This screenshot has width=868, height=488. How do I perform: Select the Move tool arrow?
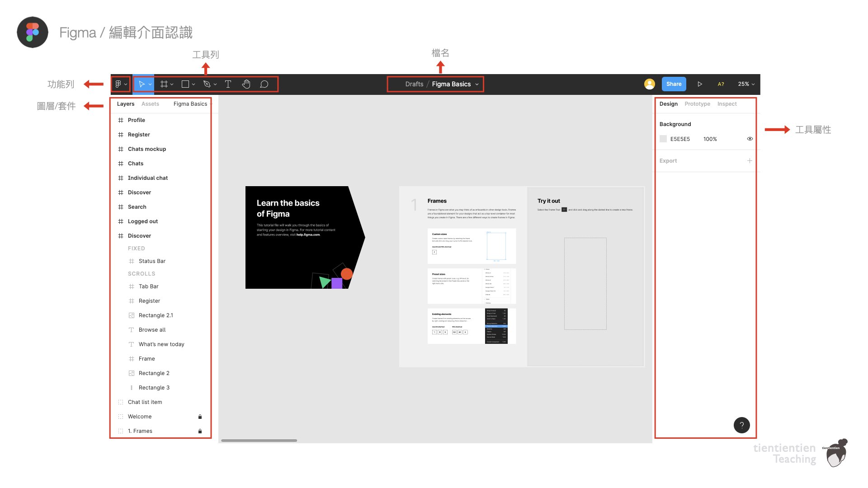[x=142, y=84]
